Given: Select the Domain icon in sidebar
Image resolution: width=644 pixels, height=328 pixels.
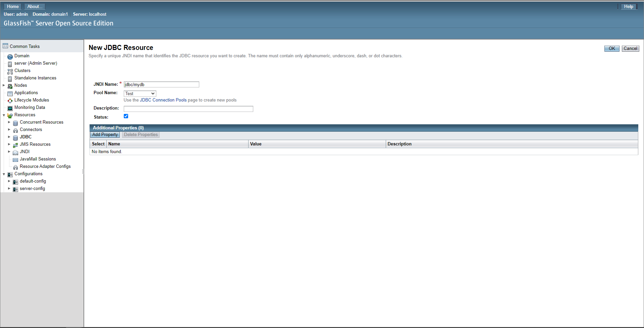Looking at the screenshot, I should pyautogui.click(x=10, y=56).
